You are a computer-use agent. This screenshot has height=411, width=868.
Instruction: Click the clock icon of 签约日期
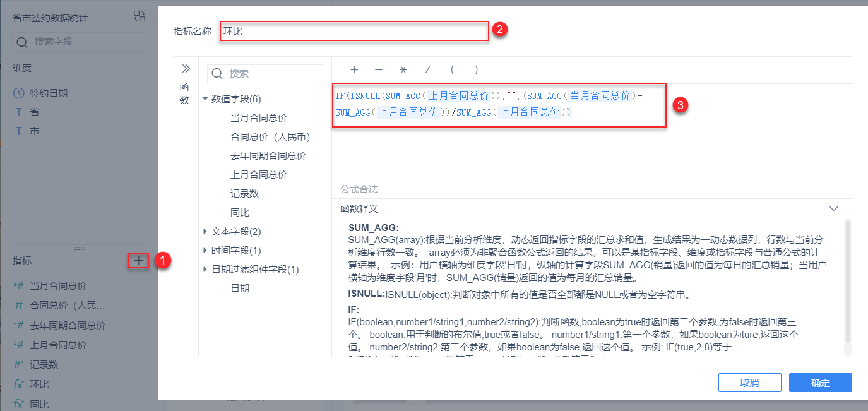[x=19, y=93]
